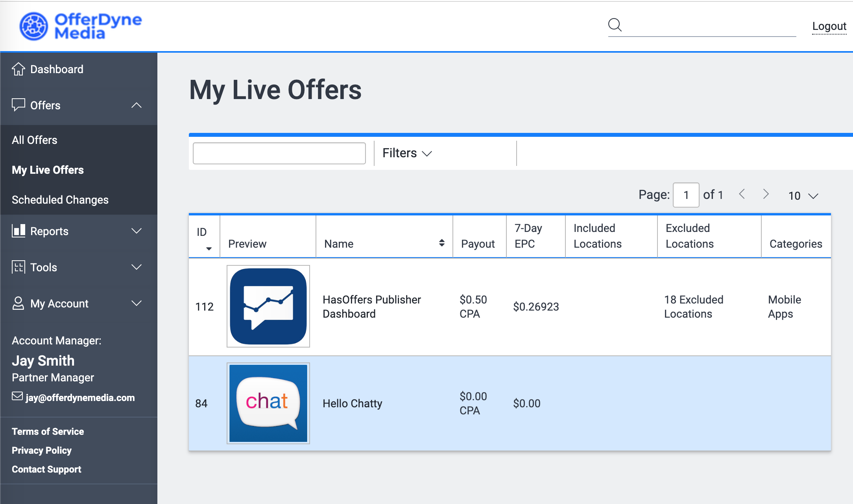
Task: Open the rows-per-page dropdown showing 10
Action: click(803, 195)
